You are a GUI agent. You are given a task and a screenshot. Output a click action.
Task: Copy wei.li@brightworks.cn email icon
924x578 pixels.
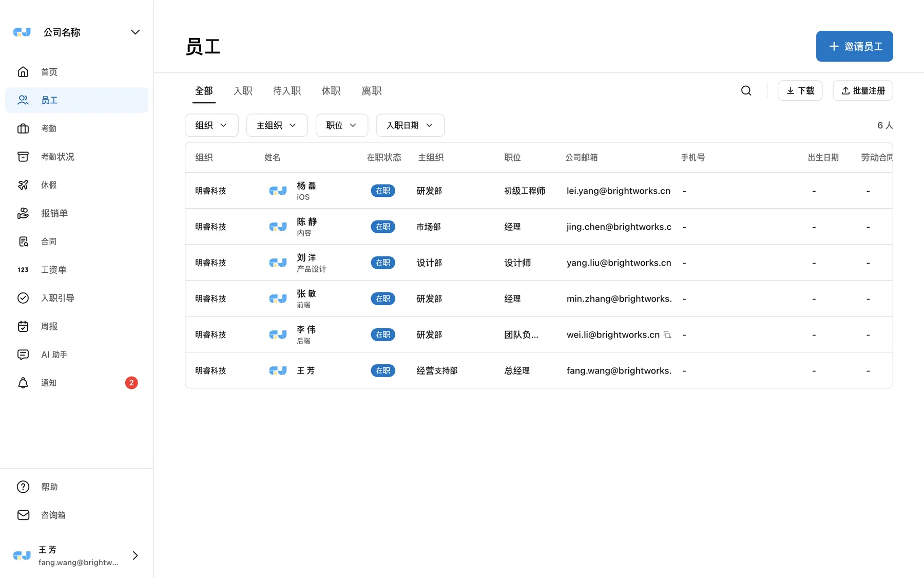667,334
